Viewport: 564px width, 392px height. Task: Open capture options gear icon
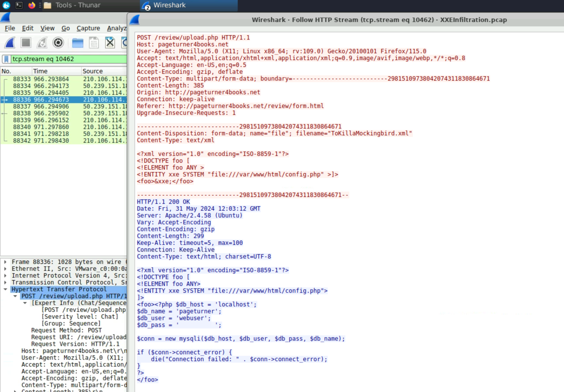tap(58, 43)
